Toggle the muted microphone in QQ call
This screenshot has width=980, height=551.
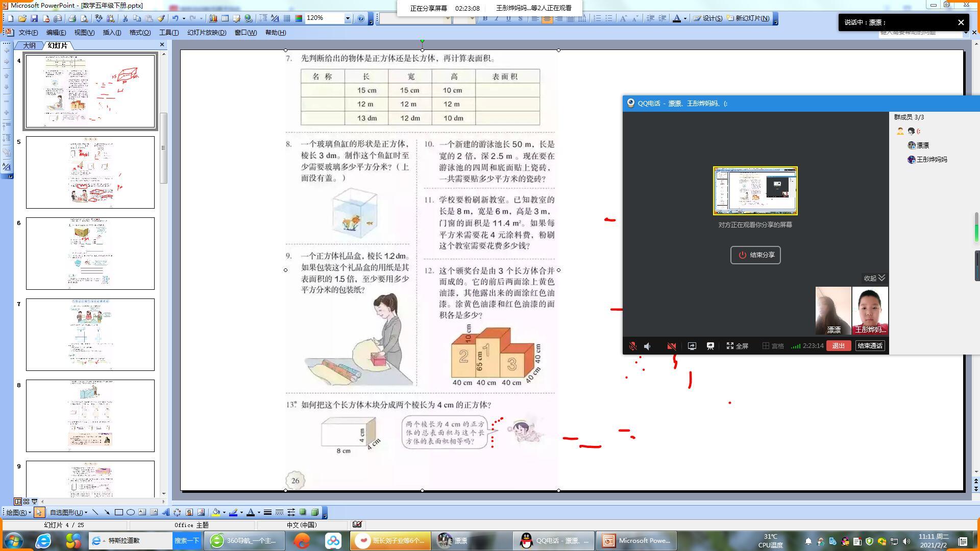(632, 346)
